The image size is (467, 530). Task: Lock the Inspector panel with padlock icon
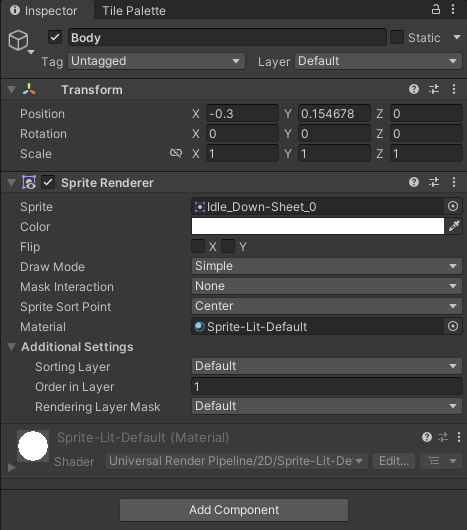click(x=436, y=9)
